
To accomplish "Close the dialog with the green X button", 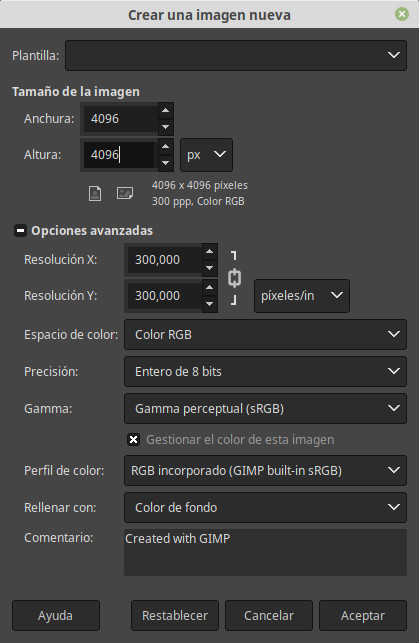I will [x=402, y=14].
